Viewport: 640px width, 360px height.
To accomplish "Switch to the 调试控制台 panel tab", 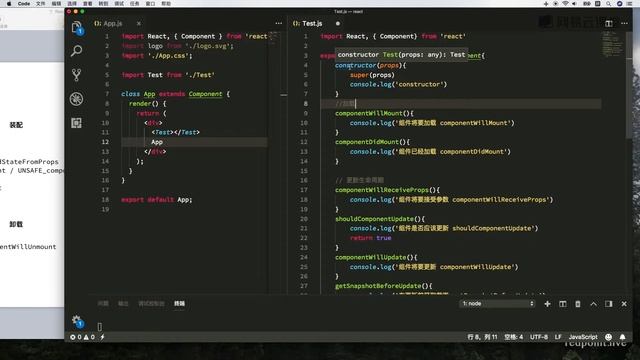I will pos(151,303).
